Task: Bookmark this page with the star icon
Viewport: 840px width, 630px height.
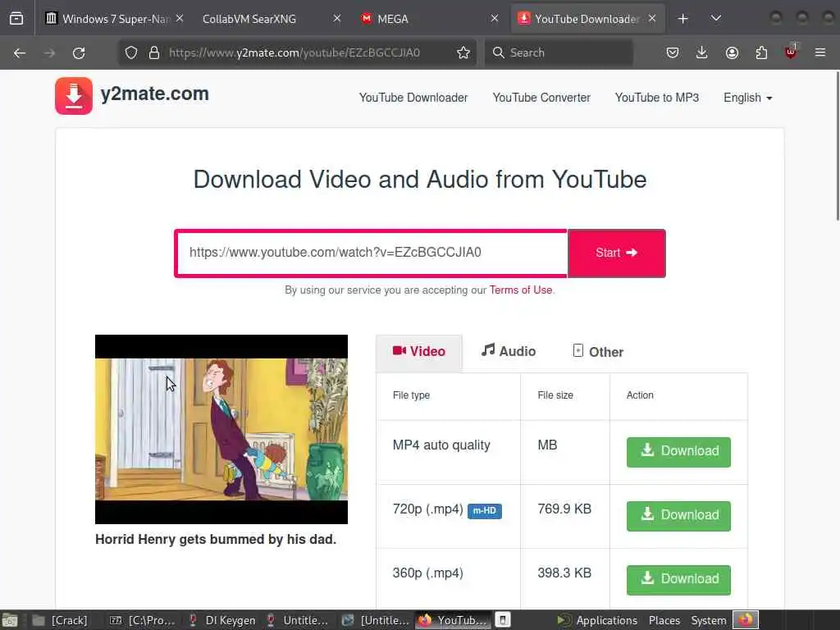Action: coord(463,52)
